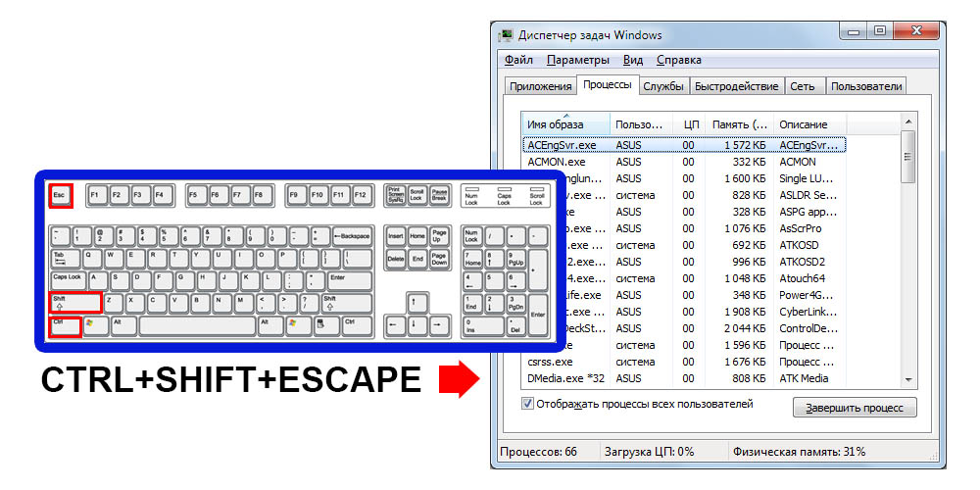Screen dimensions: 980x490
Task: Click the scroll down arrow in process list
Action: (908, 379)
